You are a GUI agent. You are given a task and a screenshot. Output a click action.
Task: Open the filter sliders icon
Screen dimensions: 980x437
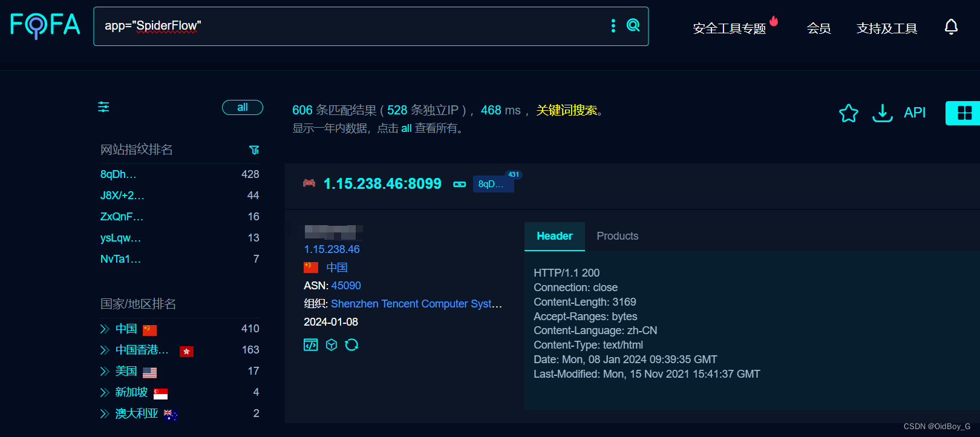pyautogui.click(x=103, y=107)
